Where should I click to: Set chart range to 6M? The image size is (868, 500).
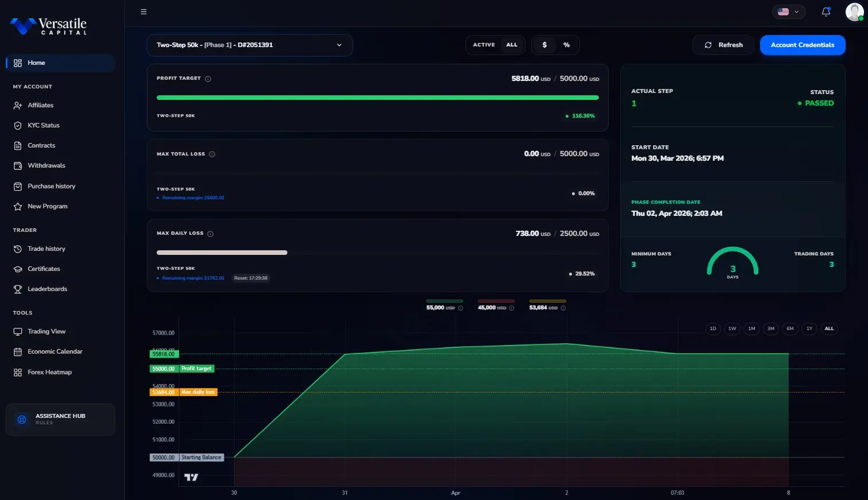pos(790,329)
